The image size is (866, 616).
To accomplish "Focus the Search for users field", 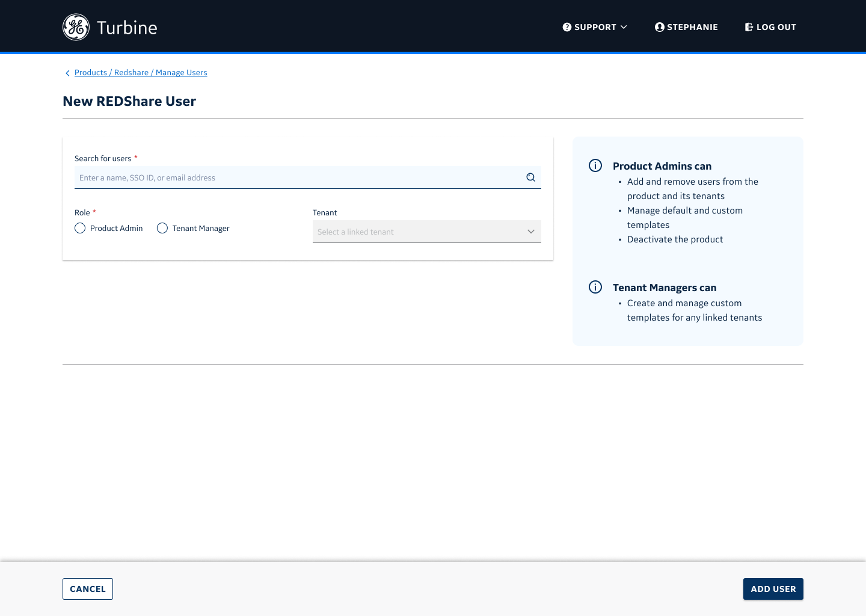I will (298, 177).
